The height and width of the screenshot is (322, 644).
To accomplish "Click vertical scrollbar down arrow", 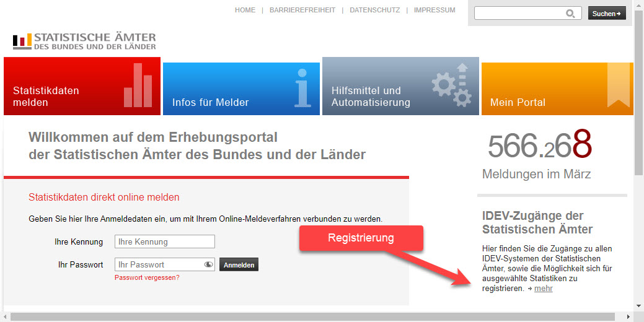I will 638,306.
